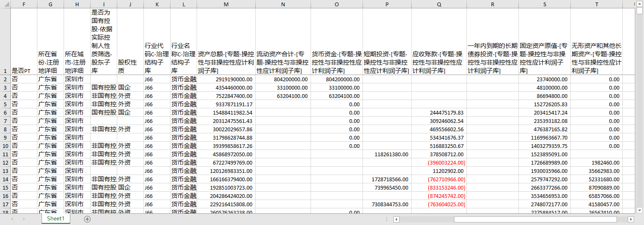The image size is (644, 225).
Task: Click the '深圳市' cell in row 10
Action: tap(77, 146)
